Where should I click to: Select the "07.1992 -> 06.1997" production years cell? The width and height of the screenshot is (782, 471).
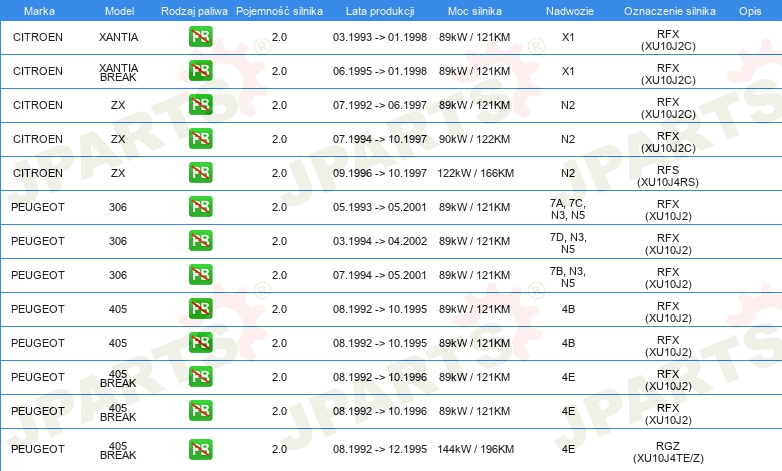tap(380, 105)
